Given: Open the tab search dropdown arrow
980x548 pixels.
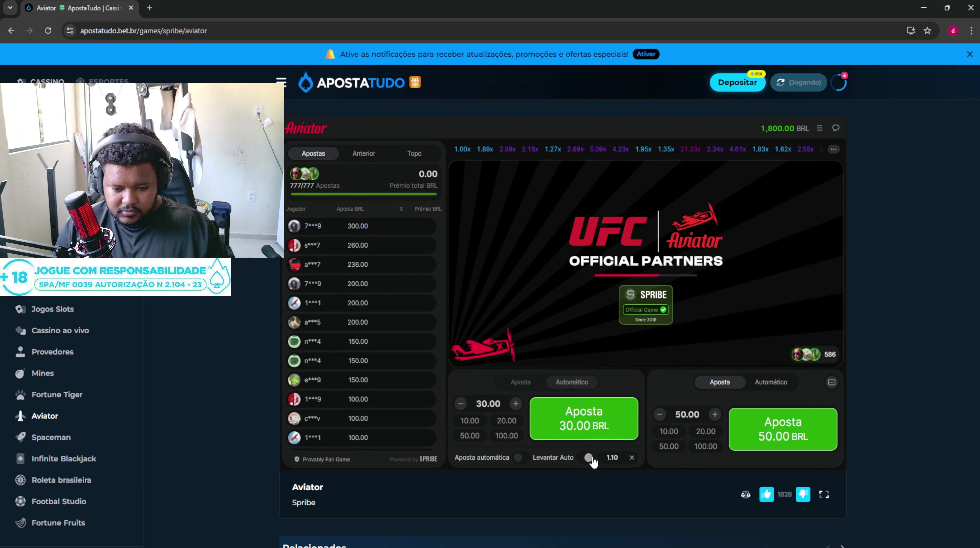Looking at the screenshot, I should point(10,8).
